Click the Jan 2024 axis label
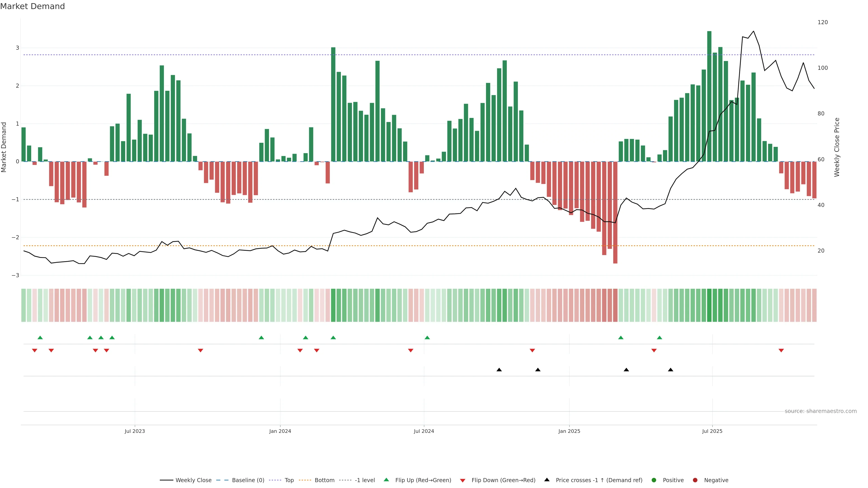Image resolution: width=868 pixels, height=488 pixels. [x=280, y=431]
